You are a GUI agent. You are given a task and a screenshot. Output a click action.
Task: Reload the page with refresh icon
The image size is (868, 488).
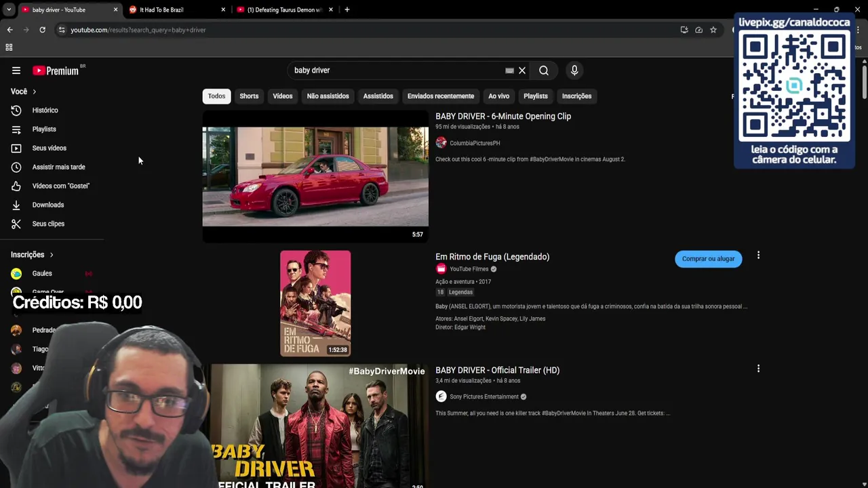42,30
